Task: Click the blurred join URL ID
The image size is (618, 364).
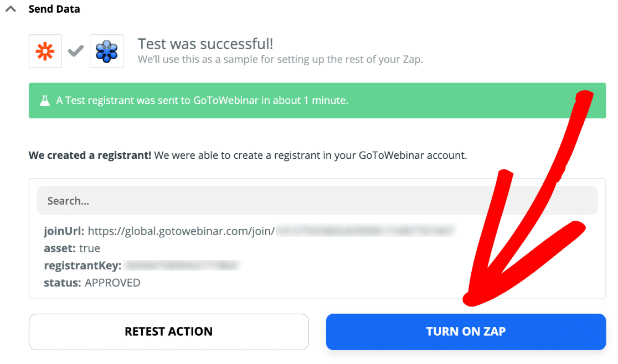Action: (365, 231)
